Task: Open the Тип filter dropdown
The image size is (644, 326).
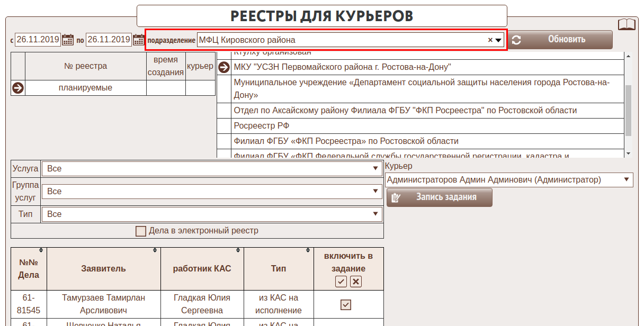Action: coord(375,214)
